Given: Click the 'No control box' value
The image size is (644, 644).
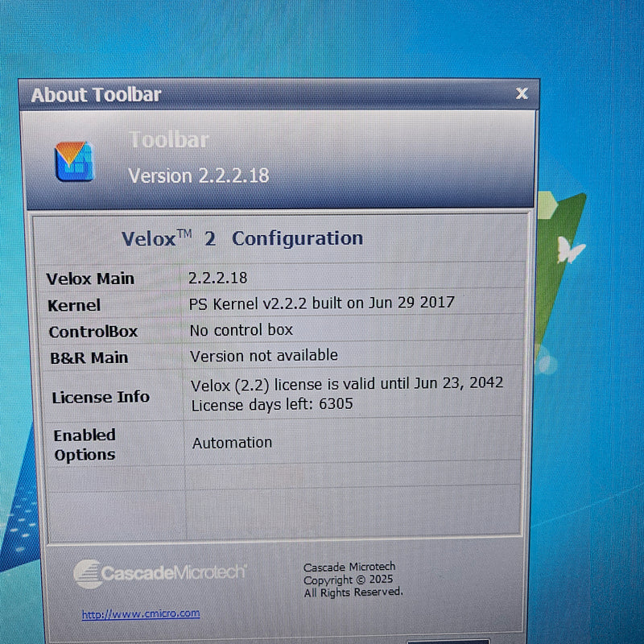Looking at the screenshot, I should click(242, 330).
